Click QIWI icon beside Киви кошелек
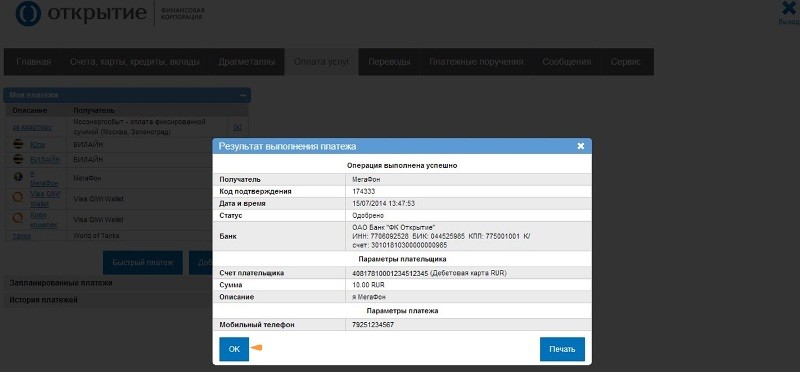 [x=18, y=218]
